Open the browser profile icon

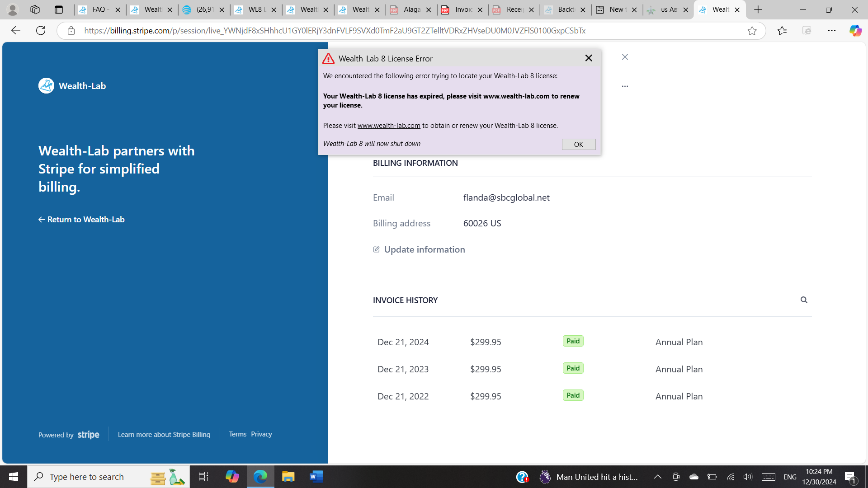pos(13,9)
